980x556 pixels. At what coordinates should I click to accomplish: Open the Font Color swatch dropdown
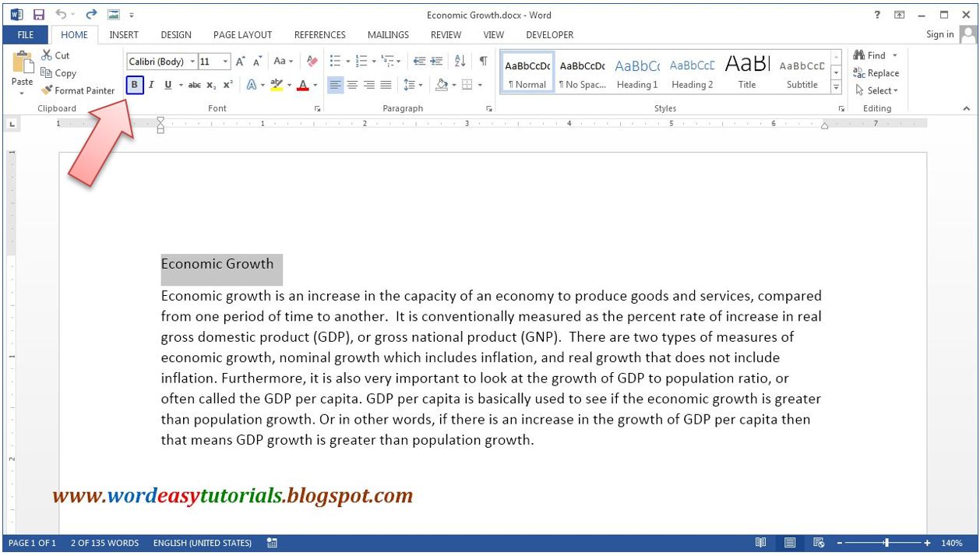315,85
